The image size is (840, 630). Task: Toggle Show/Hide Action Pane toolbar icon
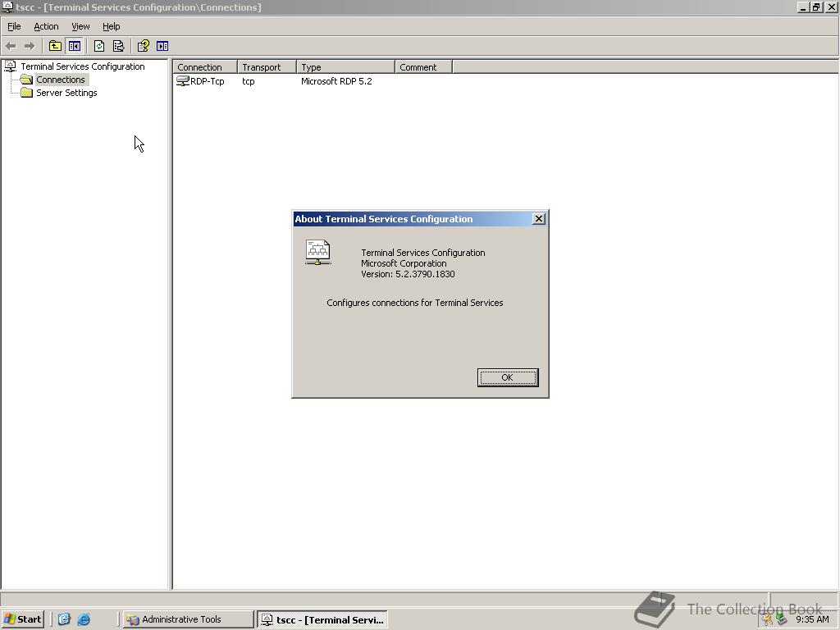tap(162, 46)
